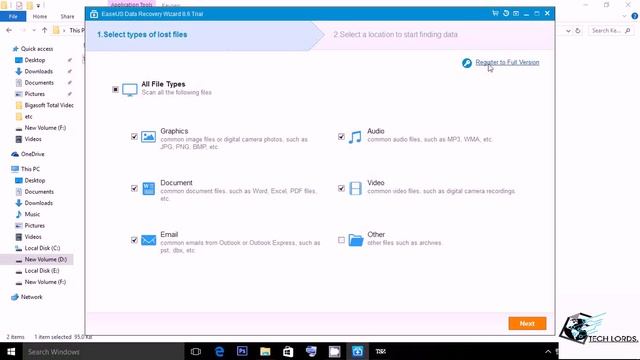Uncheck the Document checkbox

[x=134, y=188]
